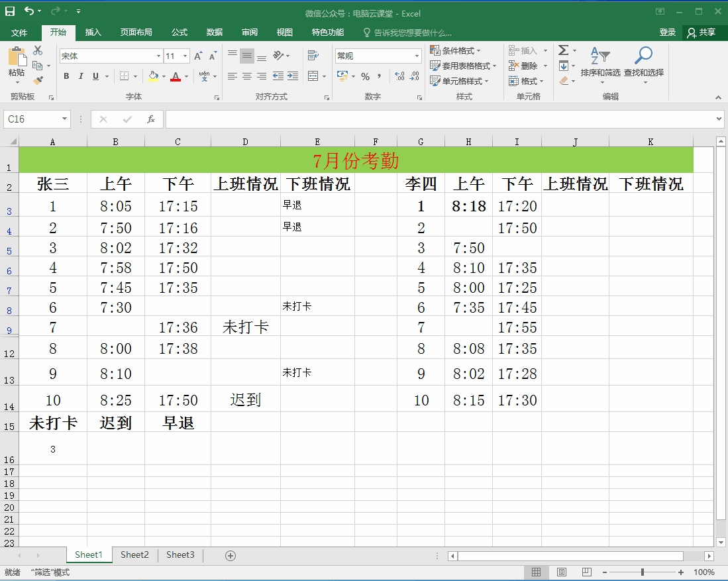Click the Save icon in title bar
Viewport: 728px width, 581px height.
pyautogui.click(x=10, y=11)
